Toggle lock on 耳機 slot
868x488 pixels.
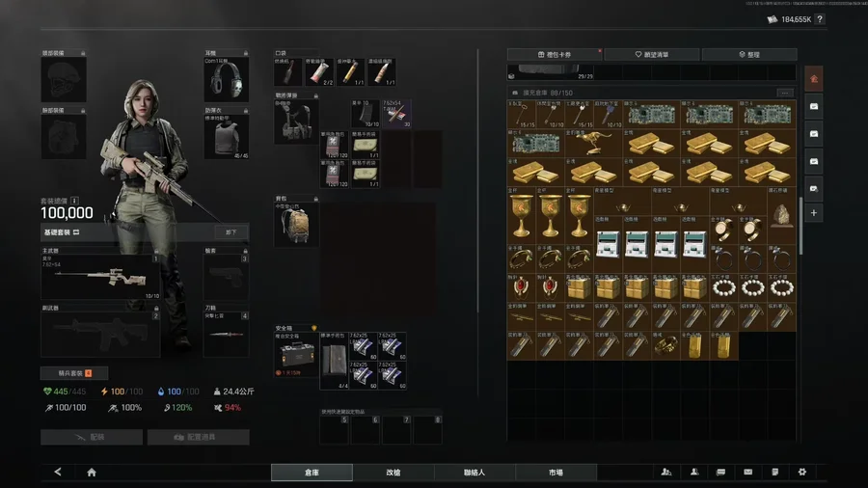click(x=246, y=53)
